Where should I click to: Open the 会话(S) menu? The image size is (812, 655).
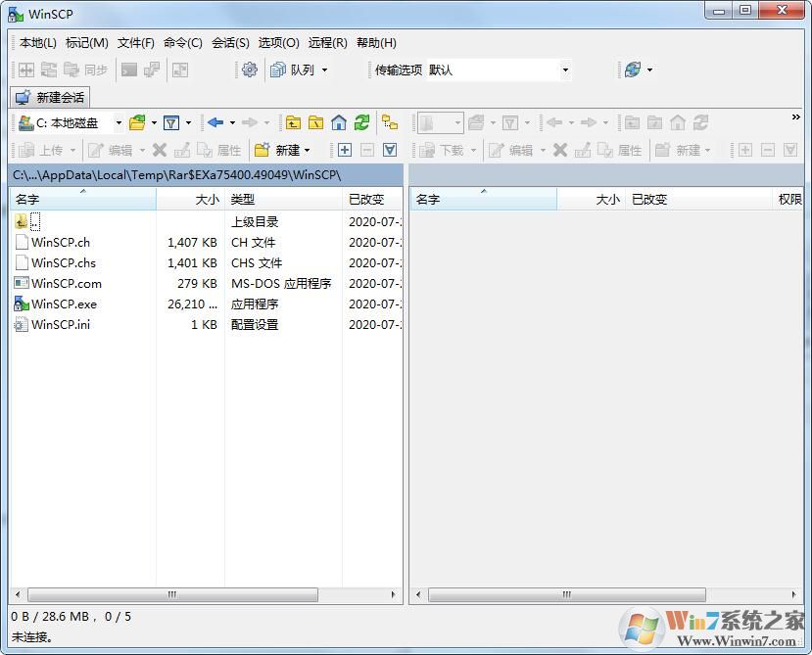[x=229, y=42]
